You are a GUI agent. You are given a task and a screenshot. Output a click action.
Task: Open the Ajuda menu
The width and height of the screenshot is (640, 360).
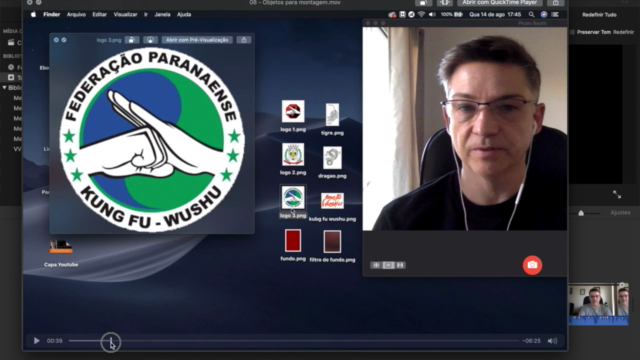coord(184,14)
